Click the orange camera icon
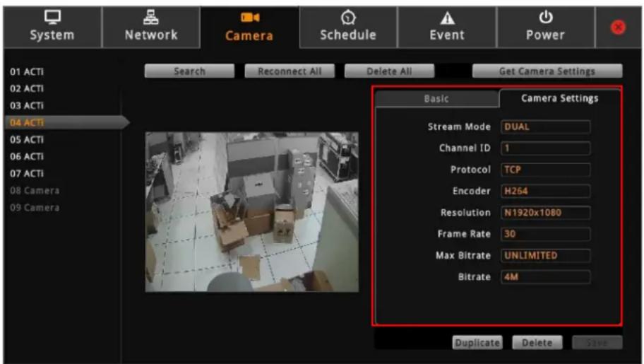The height and width of the screenshot is (364, 644). [250, 17]
